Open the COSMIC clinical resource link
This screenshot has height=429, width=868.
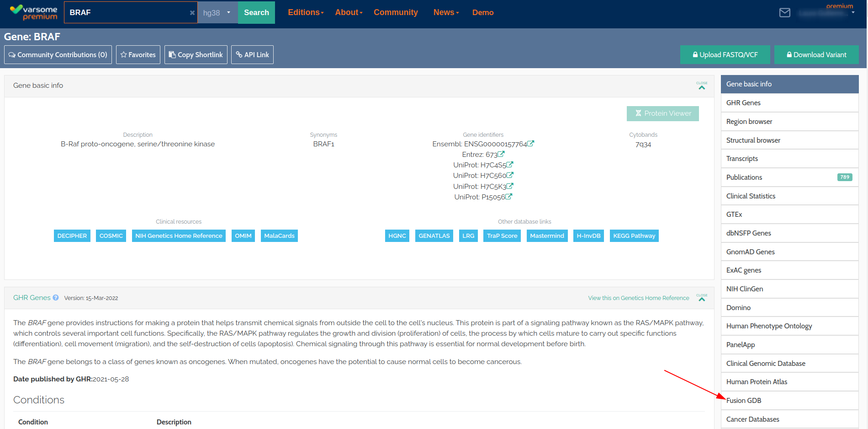[x=111, y=236]
